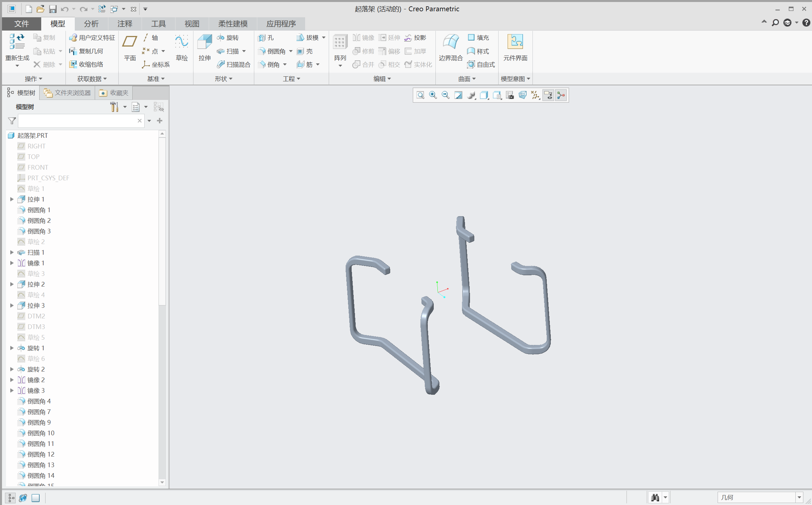The image size is (812, 505).
Task: Click the model tree search field
Action: (77, 121)
